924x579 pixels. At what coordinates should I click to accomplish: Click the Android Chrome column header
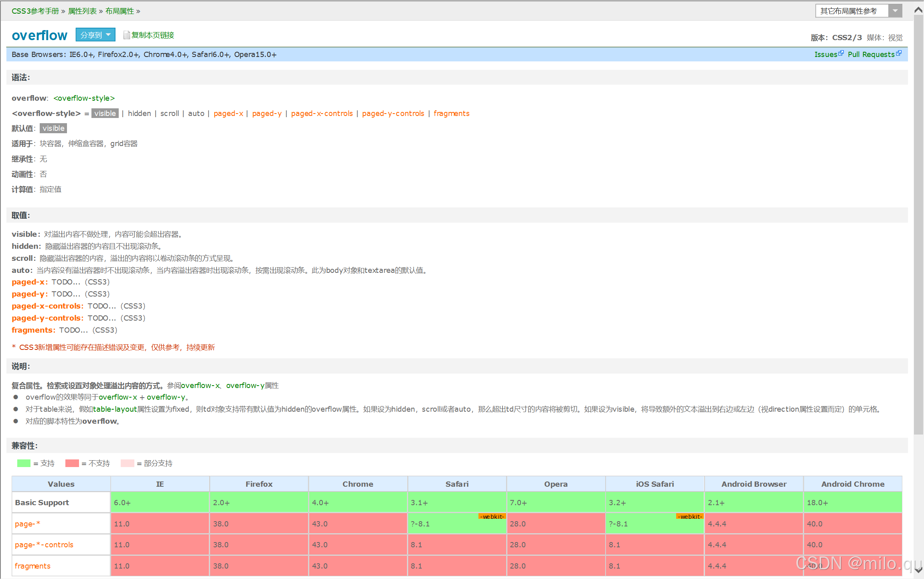853,484
